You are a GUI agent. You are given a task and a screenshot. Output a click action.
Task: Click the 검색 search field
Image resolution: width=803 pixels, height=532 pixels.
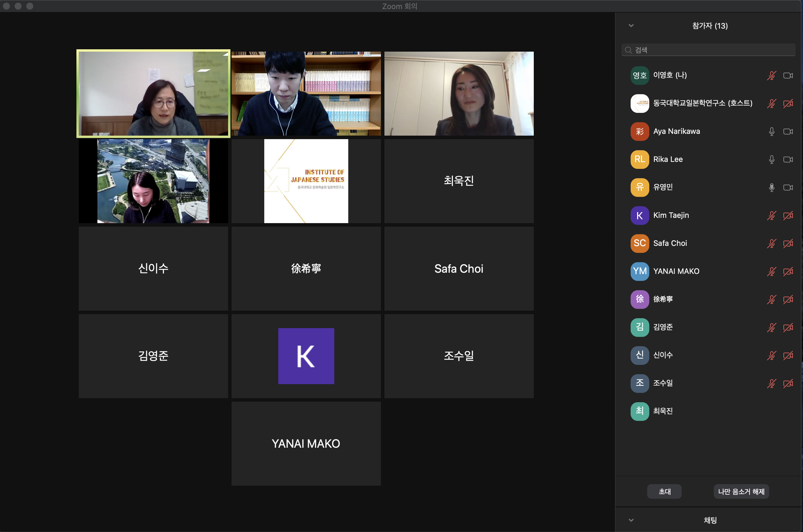pyautogui.click(x=708, y=50)
